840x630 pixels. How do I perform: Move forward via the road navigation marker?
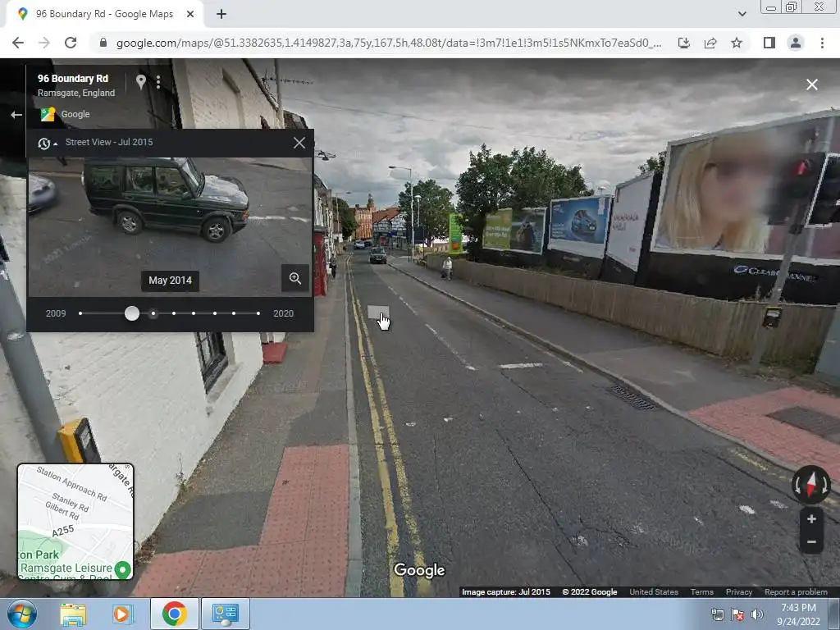pyautogui.click(x=378, y=313)
